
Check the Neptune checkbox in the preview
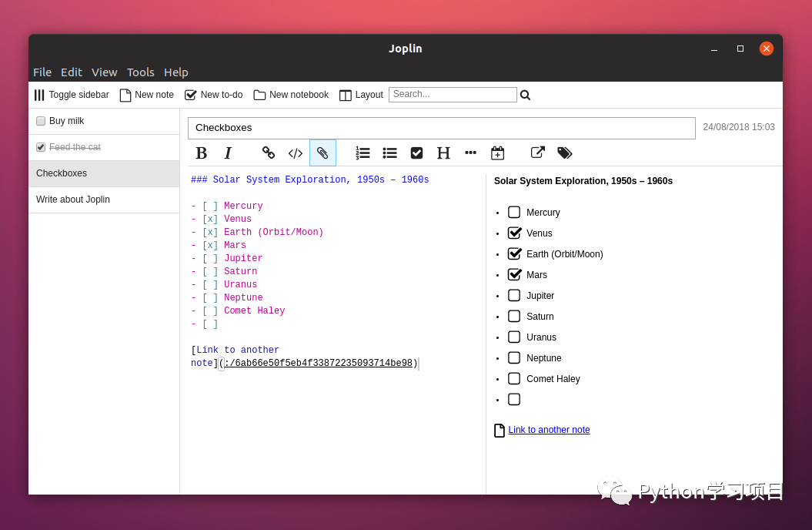[514, 357]
